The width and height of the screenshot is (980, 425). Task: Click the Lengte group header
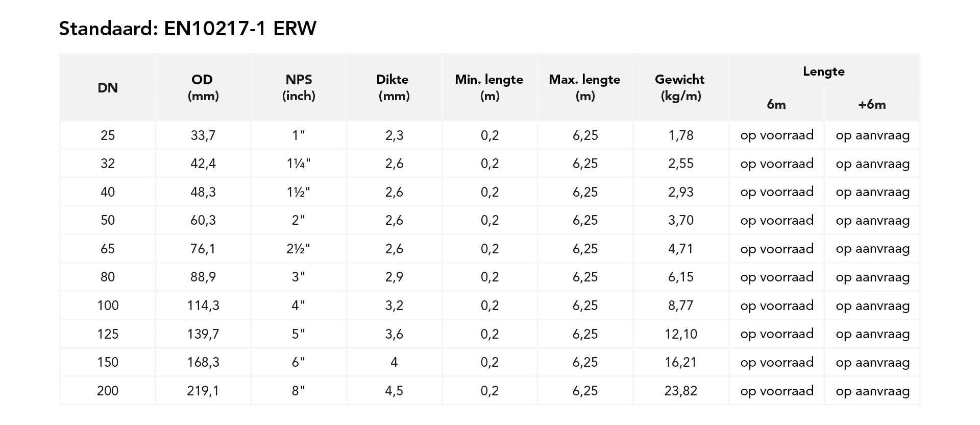(823, 72)
